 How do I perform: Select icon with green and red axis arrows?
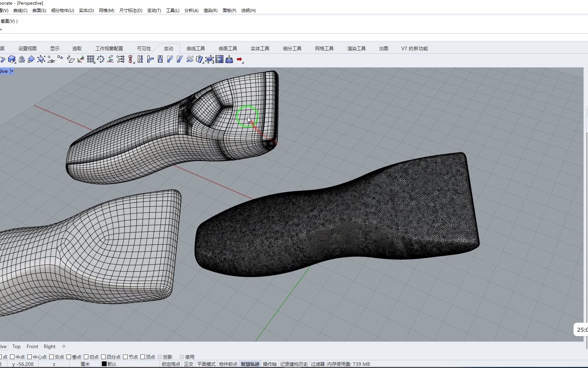coord(81,59)
